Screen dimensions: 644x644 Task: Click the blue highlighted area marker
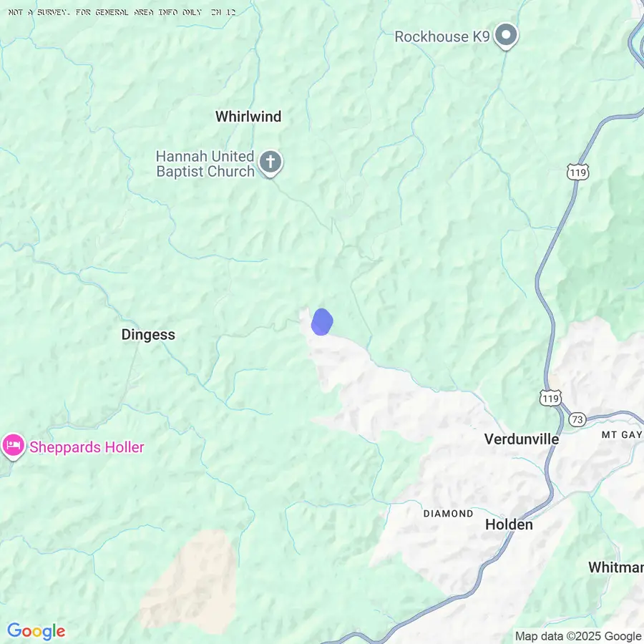tap(322, 322)
